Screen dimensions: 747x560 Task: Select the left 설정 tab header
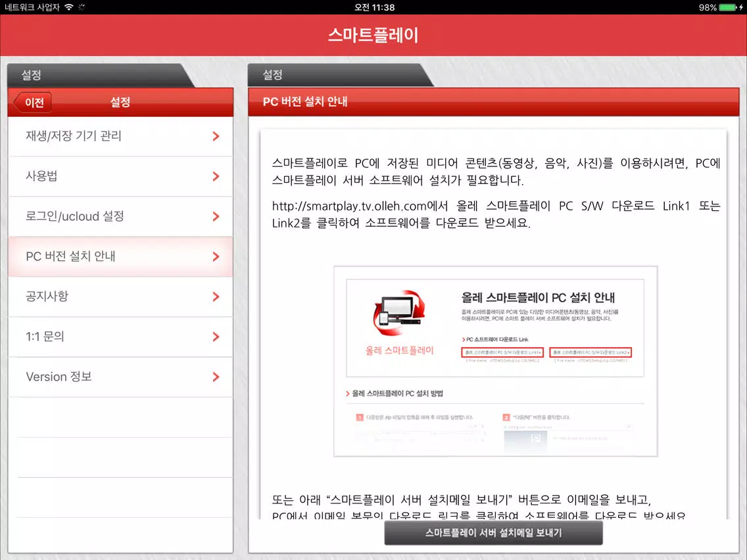[x=100, y=75]
